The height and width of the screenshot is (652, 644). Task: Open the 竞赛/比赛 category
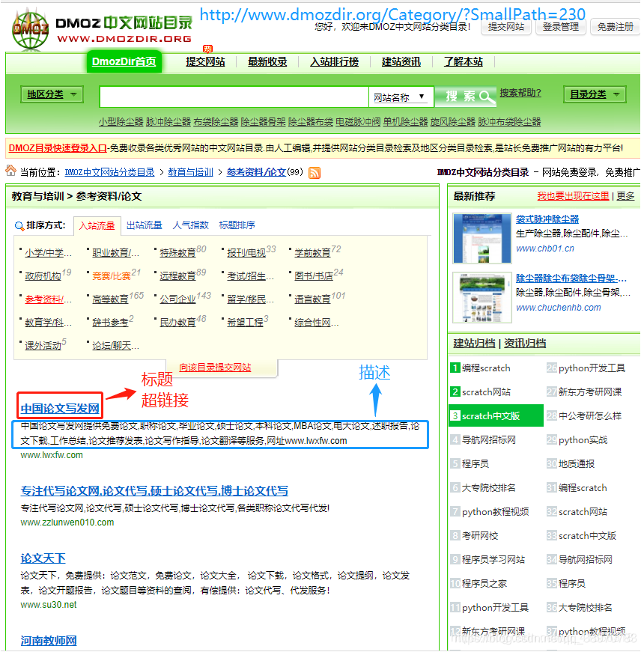tap(112, 276)
